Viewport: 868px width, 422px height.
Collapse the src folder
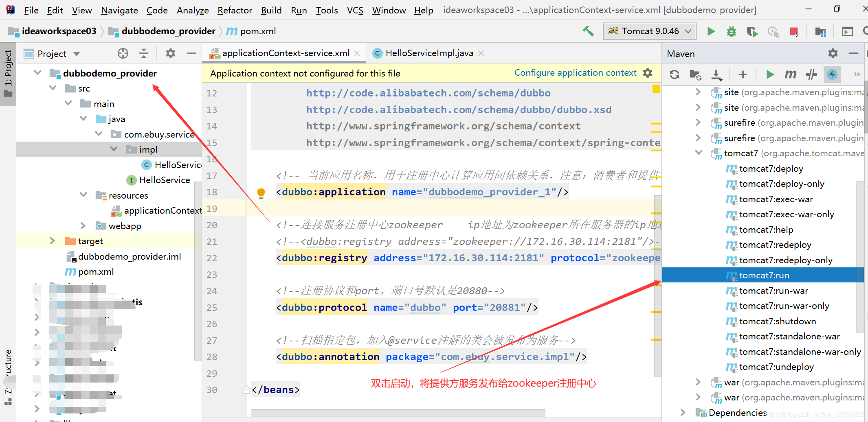(53, 88)
